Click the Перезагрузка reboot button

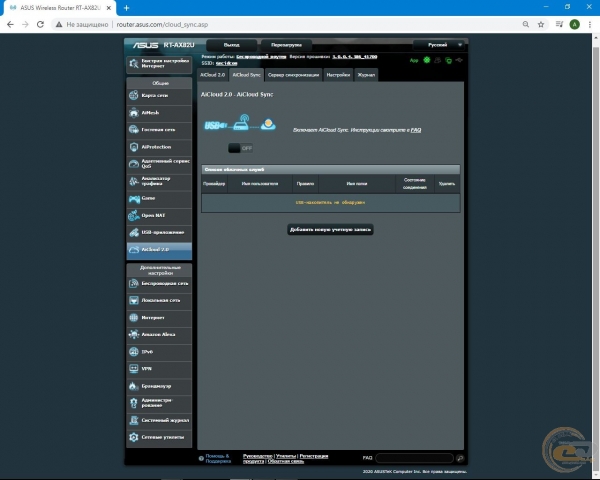point(286,45)
